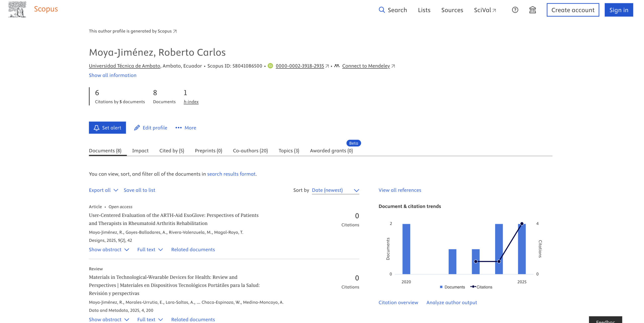Open the Cited by (5) tab
This screenshot has width=644, height=323.
click(172, 151)
